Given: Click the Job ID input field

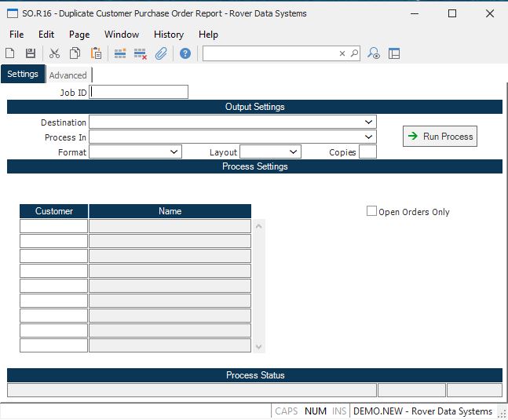Looking at the screenshot, I should 139,92.
